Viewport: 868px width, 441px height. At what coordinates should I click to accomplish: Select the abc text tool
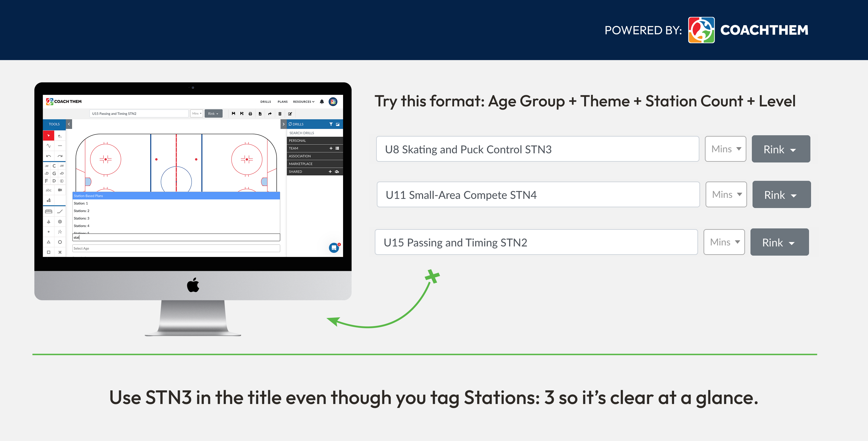click(49, 190)
